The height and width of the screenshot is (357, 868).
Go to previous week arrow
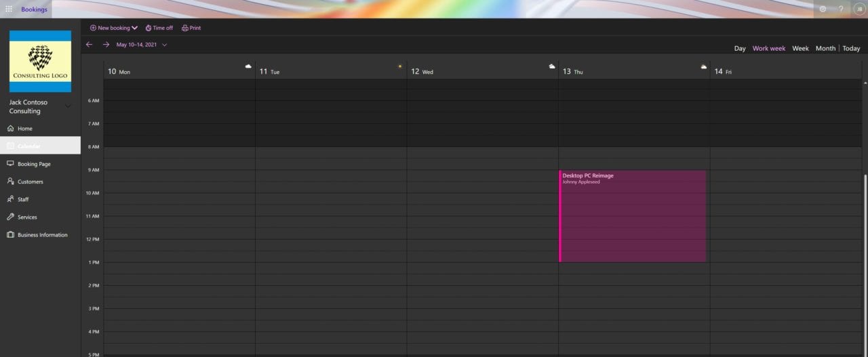[x=89, y=45]
